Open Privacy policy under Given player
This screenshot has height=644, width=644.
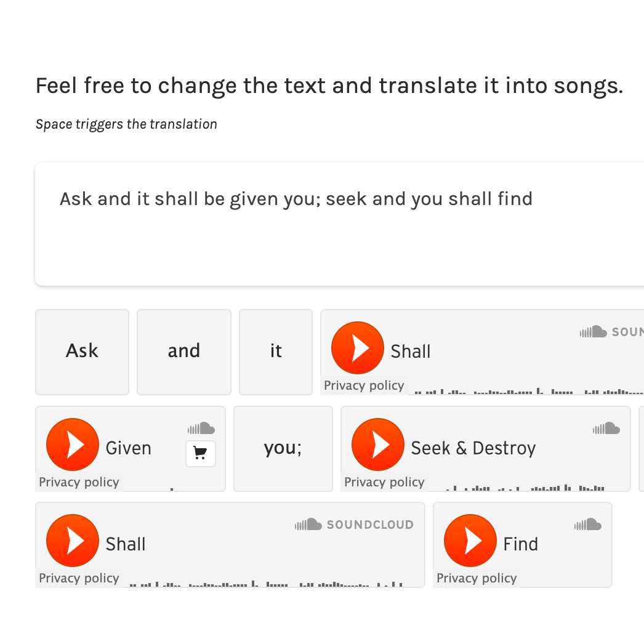coord(79,482)
